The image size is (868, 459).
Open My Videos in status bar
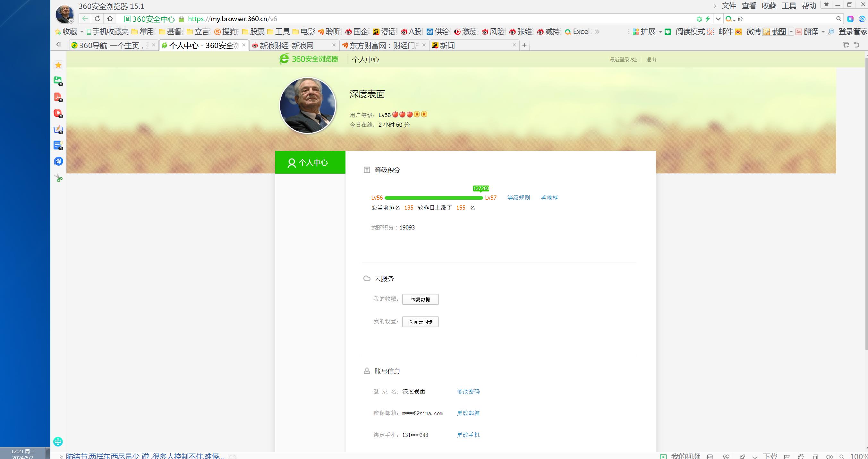click(x=681, y=456)
